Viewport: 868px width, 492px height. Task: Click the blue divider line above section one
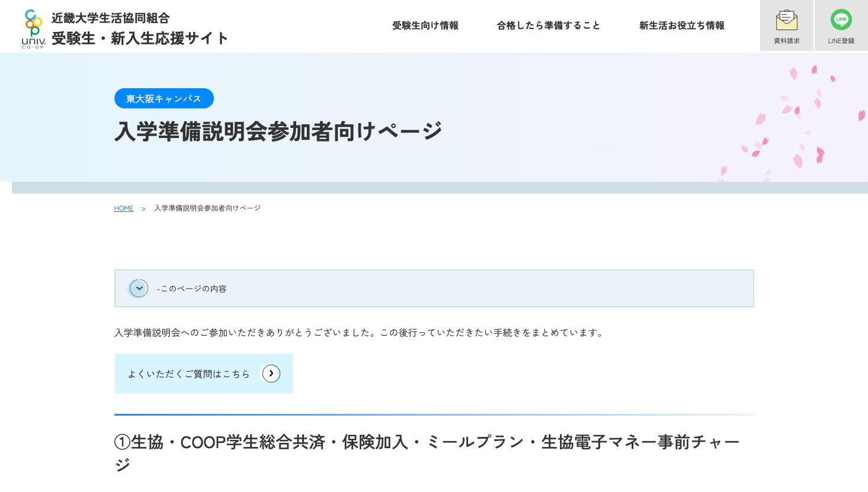point(434,415)
